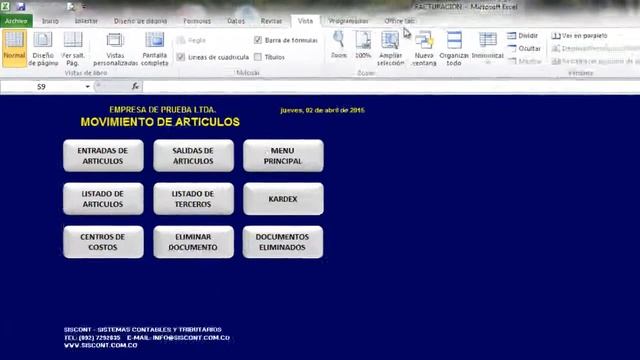The width and height of the screenshot is (640, 360).
Task: Open the Revisar tab
Action: click(271, 21)
